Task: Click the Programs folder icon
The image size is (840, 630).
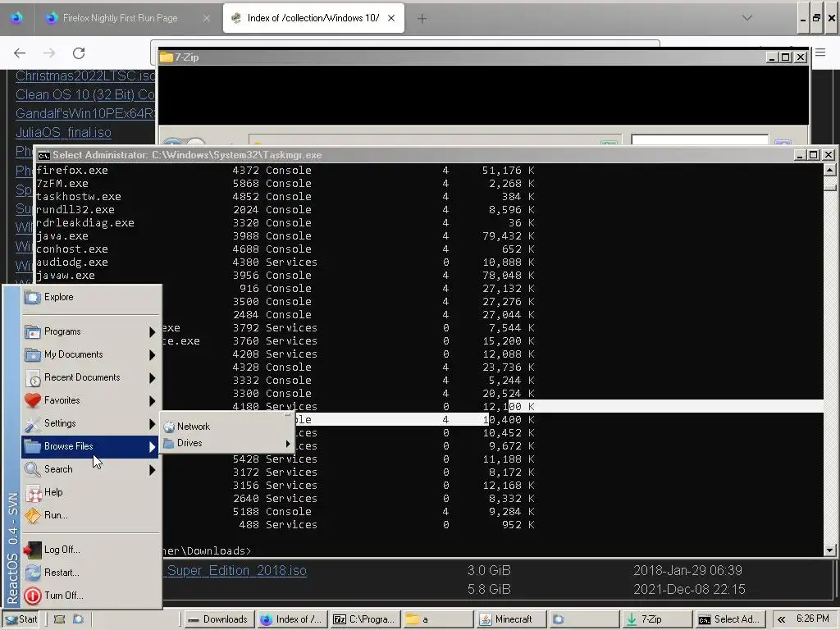Action: (x=33, y=332)
